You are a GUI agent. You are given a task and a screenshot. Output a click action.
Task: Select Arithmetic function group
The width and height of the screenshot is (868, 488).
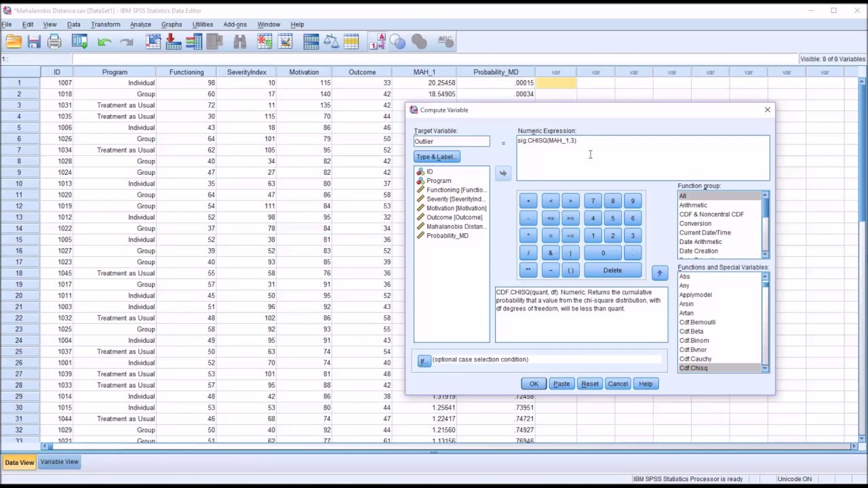[x=693, y=205]
